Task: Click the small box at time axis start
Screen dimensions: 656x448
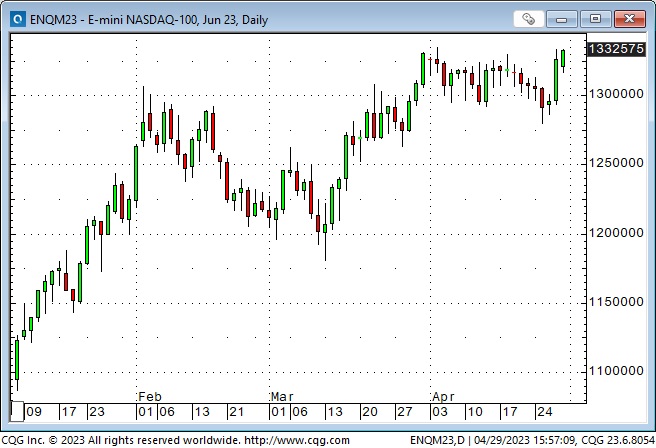Action: coord(17,411)
